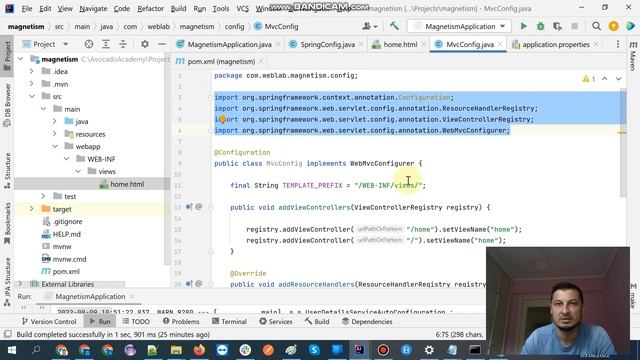Viewport: 640px width, 360px height.
Task: Expand the .idea folder
Action: [32, 71]
